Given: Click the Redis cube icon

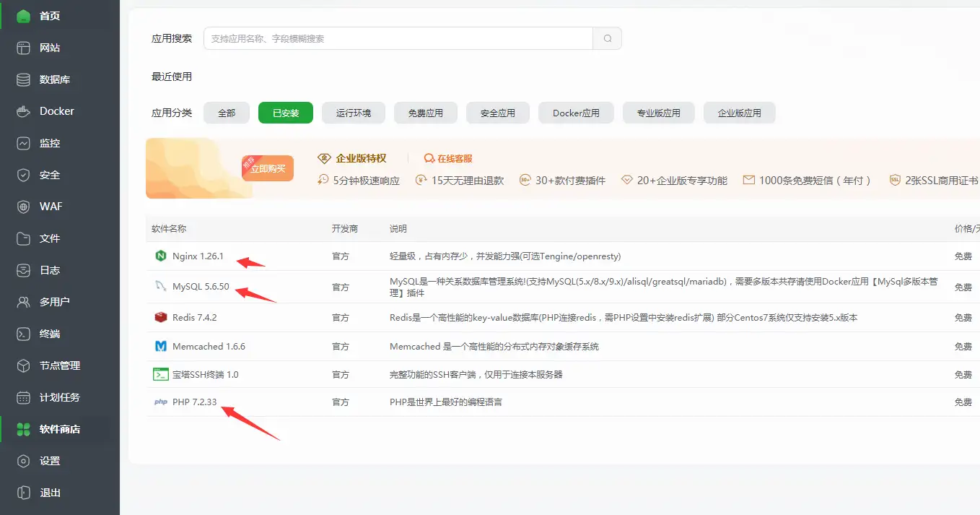Looking at the screenshot, I should click(x=160, y=316).
